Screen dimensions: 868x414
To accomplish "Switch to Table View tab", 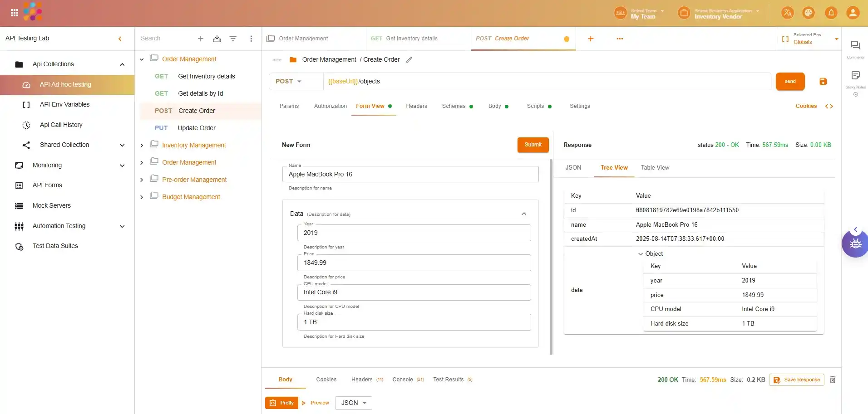I will click(x=655, y=168).
